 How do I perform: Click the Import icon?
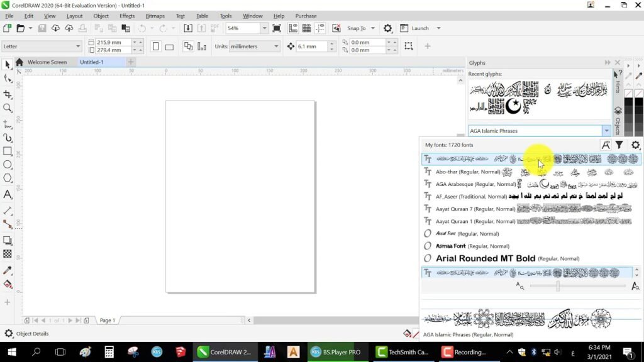(x=187, y=28)
